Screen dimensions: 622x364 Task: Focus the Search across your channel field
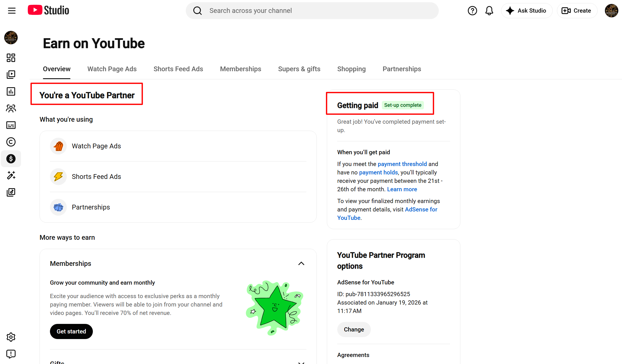pyautogui.click(x=312, y=11)
